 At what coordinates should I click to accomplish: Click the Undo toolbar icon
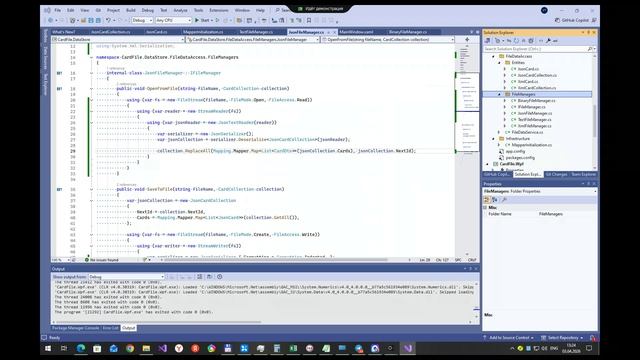[108, 20]
